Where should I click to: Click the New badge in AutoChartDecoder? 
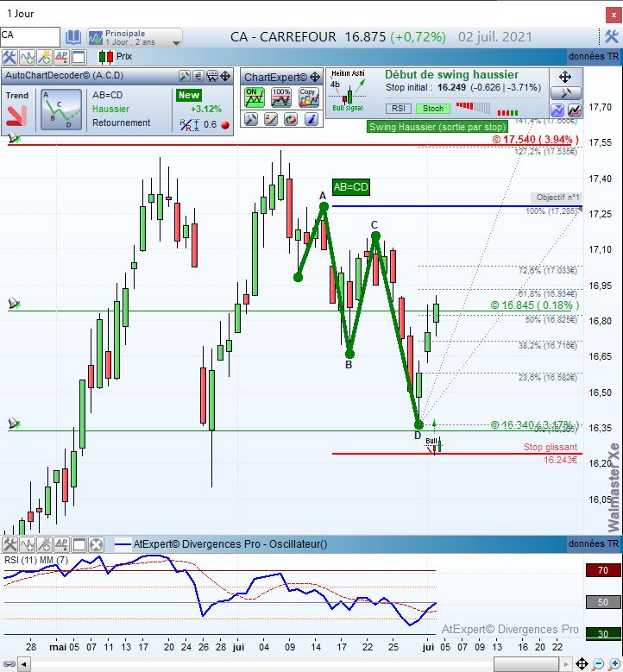189,95
